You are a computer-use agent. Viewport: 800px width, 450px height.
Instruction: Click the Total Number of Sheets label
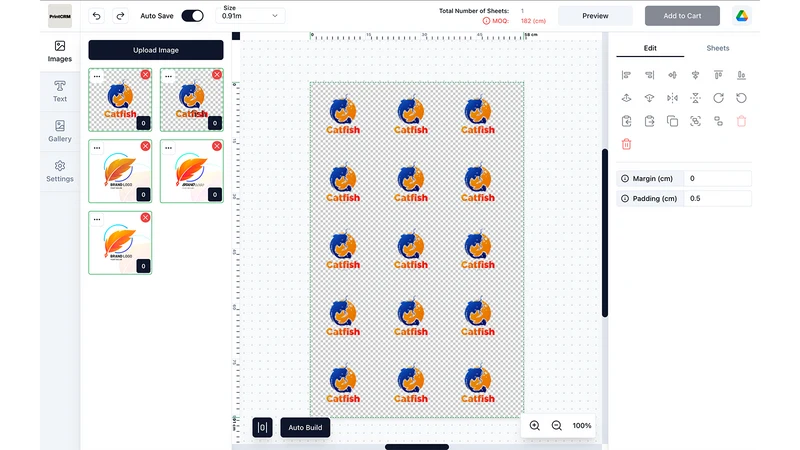pyautogui.click(x=474, y=11)
